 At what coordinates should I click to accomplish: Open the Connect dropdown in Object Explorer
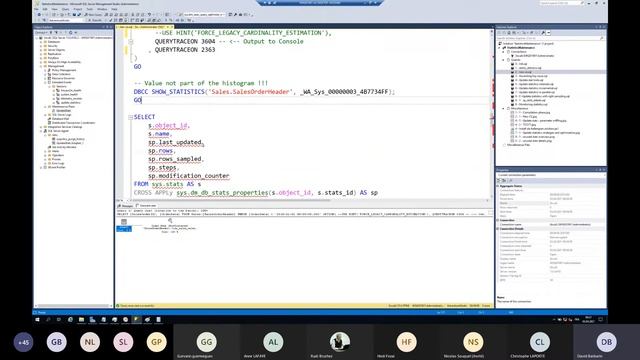(41, 32)
